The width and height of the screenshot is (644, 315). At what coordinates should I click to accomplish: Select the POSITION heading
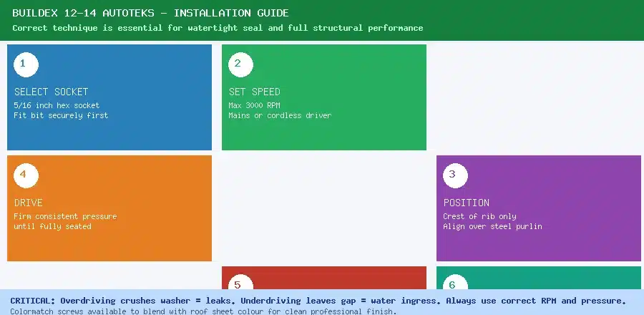[466, 203]
